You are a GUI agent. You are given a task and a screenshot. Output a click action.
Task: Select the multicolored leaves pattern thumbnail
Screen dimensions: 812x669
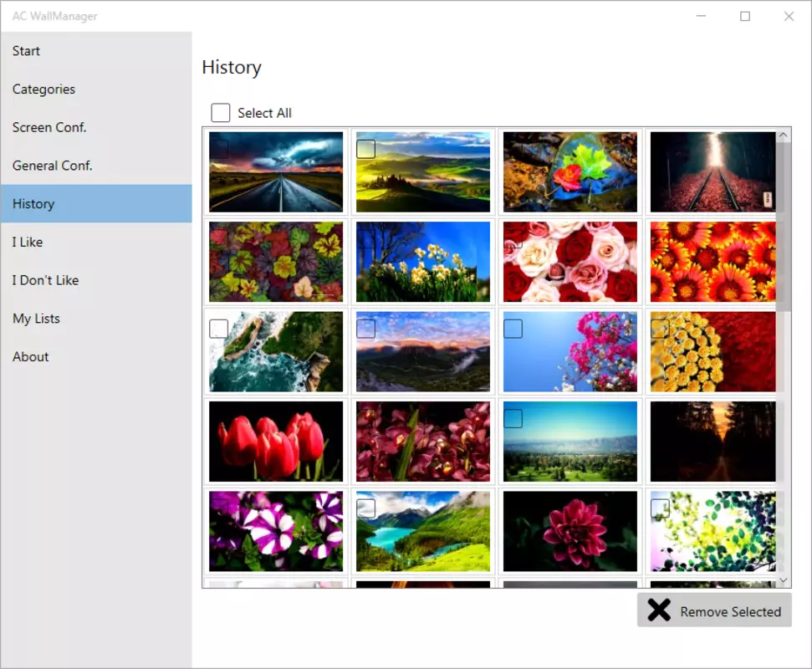tap(276, 262)
